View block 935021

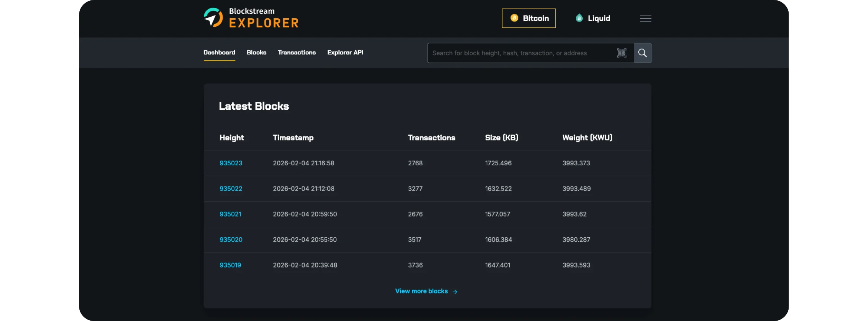230,214
